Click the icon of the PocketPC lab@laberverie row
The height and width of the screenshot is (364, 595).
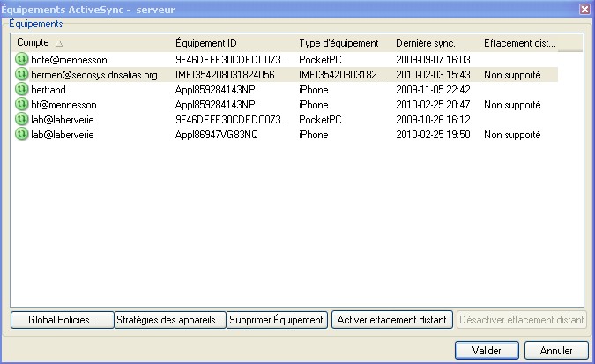pyautogui.click(x=22, y=120)
